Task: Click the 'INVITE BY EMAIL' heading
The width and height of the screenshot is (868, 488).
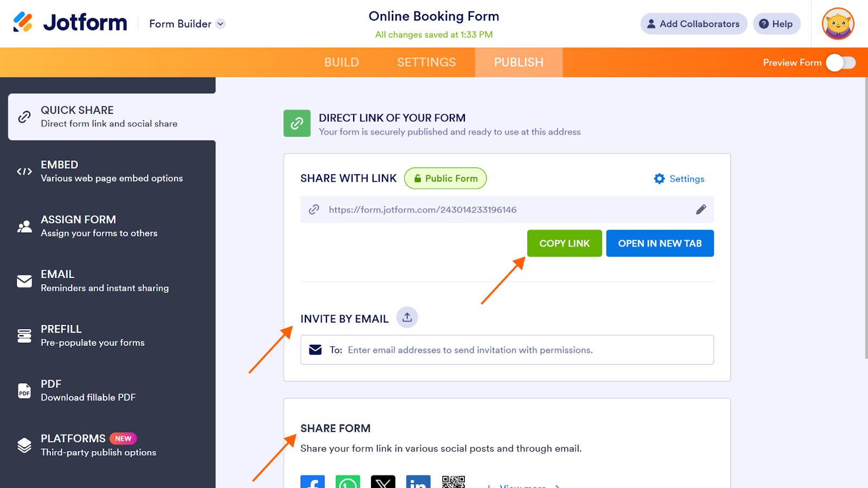Action: (x=344, y=319)
